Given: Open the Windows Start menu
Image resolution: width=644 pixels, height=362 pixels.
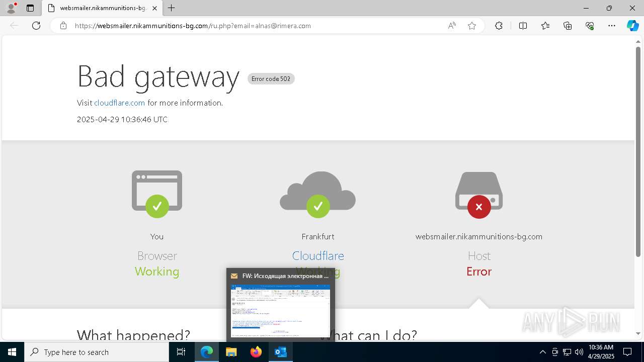Looking at the screenshot, I should [x=12, y=352].
